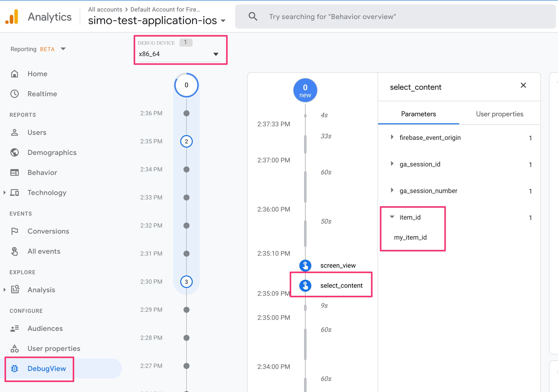Click the Technology devices icon

pyautogui.click(x=15, y=192)
